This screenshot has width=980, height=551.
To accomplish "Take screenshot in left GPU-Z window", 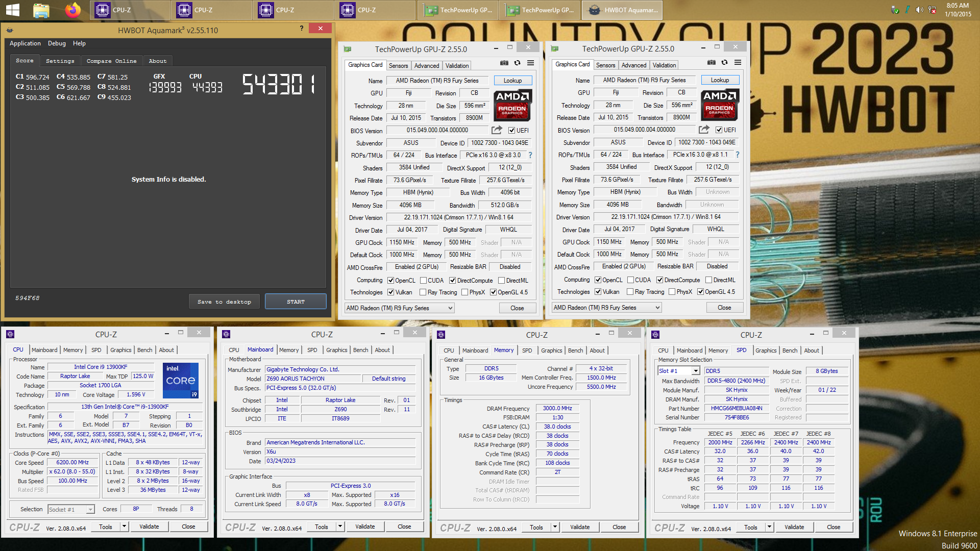I will point(504,63).
